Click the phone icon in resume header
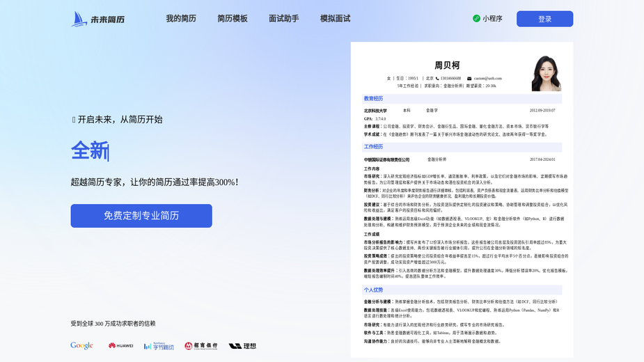The width and height of the screenshot is (644, 362). click(x=437, y=79)
